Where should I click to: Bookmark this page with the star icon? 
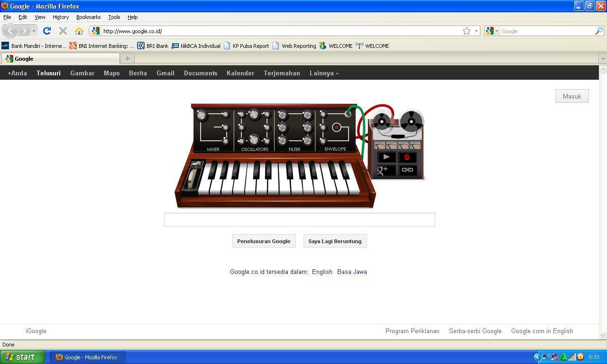click(x=467, y=31)
